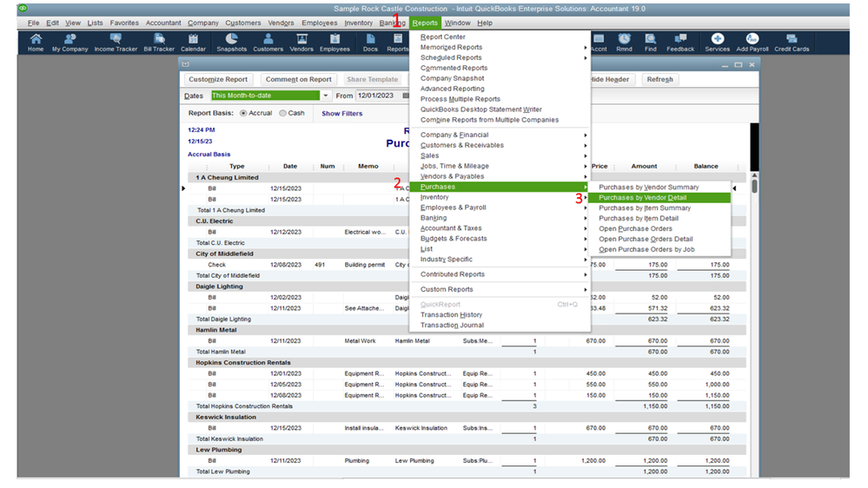Click the Memo column header
The image size is (868, 488).
tap(368, 166)
